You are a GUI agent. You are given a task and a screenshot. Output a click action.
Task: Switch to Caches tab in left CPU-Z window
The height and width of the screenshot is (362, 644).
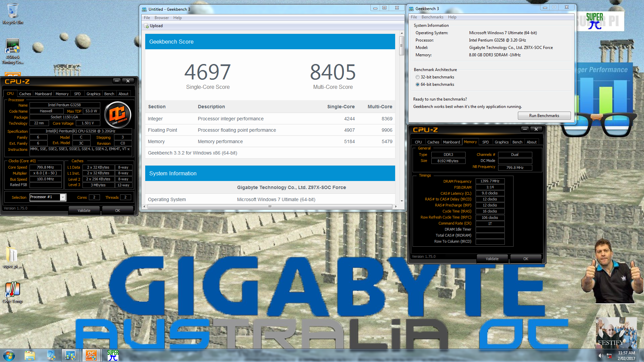[25, 94]
